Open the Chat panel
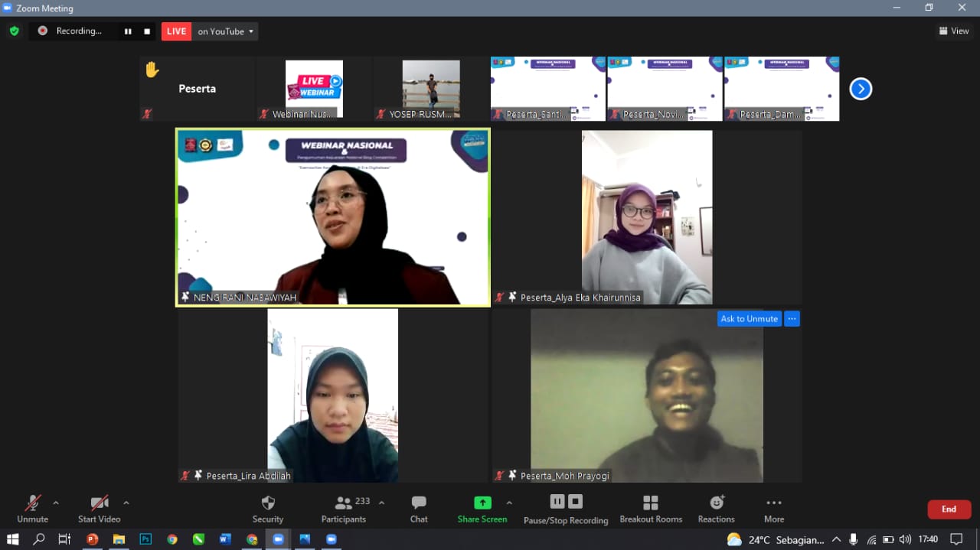The image size is (980, 550). pos(419,509)
